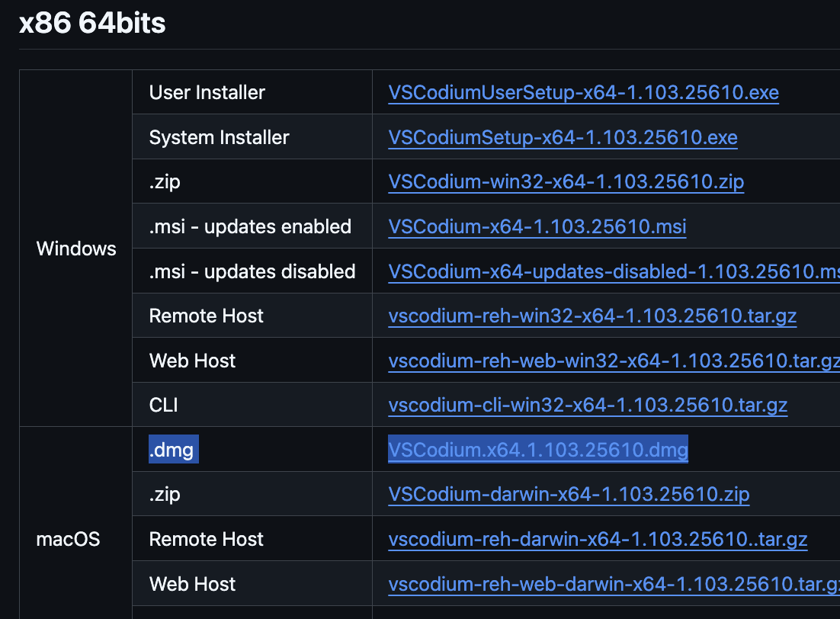This screenshot has height=619, width=840.
Task: Click the '.msi - updates enabled' label
Action: pyautogui.click(x=250, y=226)
